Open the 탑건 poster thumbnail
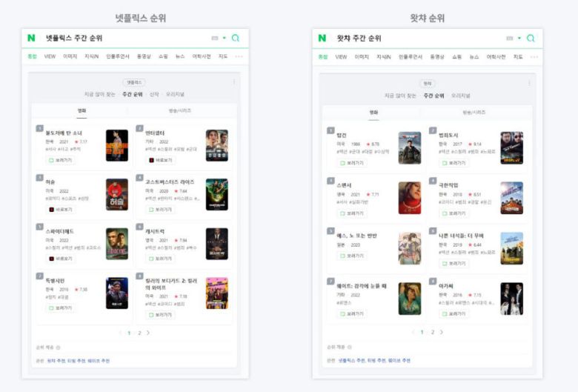578x392 pixels. coord(410,148)
